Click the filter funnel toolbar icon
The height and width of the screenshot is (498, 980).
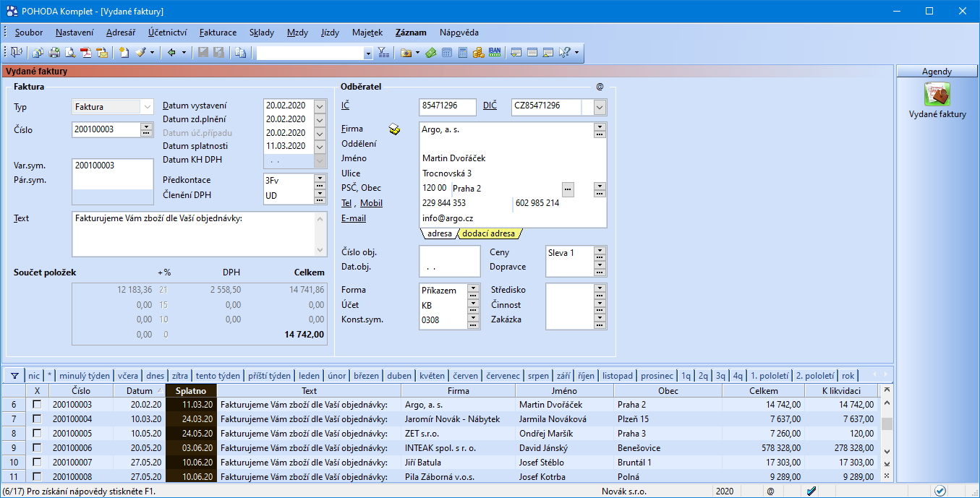(x=383, y=53)
